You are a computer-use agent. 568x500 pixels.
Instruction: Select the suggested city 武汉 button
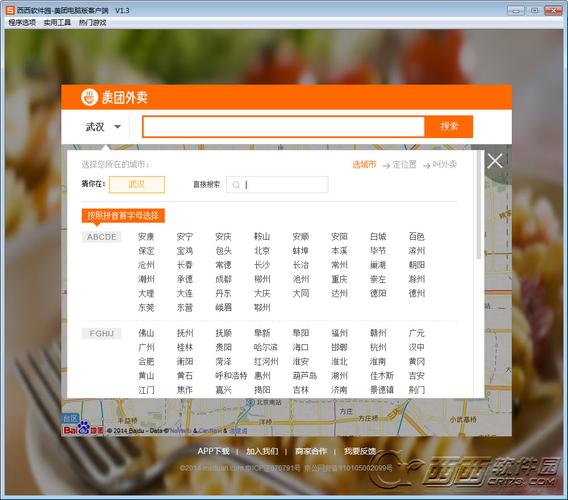pyautogui.click(x=137, y=184)
